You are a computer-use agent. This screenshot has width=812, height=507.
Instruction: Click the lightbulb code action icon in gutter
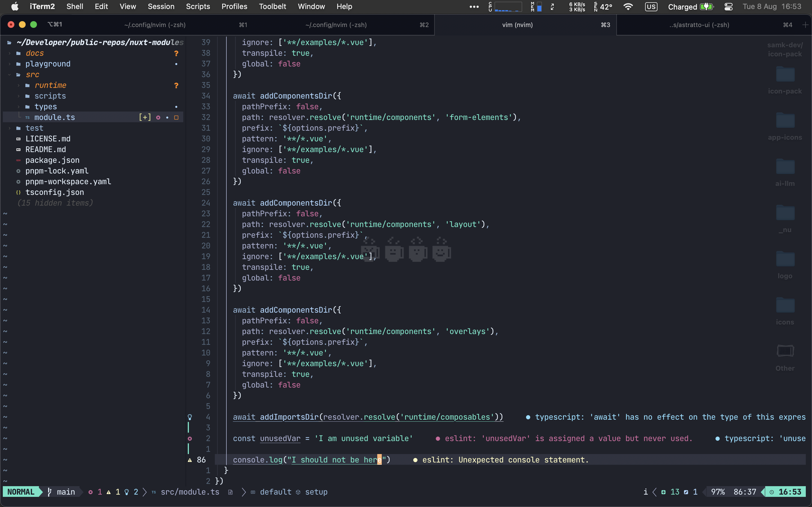[189, 417]
